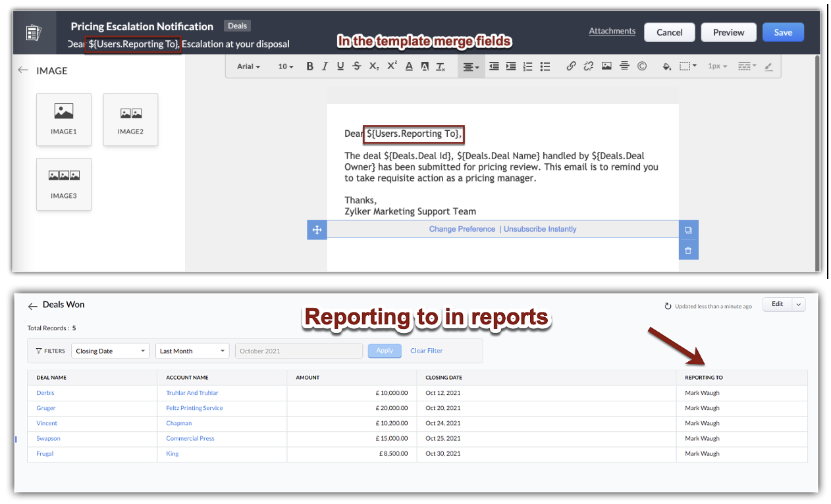Open the Arial font family dropdown
Screen dimensions: 831x504
pos(249,66)
